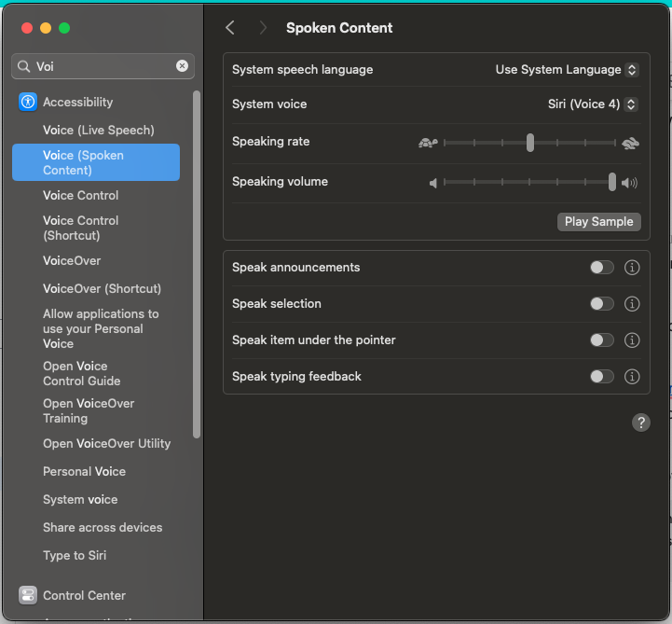Image resolution: width=672 pixels, height=624 pixels.
Task: Open info for Speak selection
Action: click(x=632, y=304)
